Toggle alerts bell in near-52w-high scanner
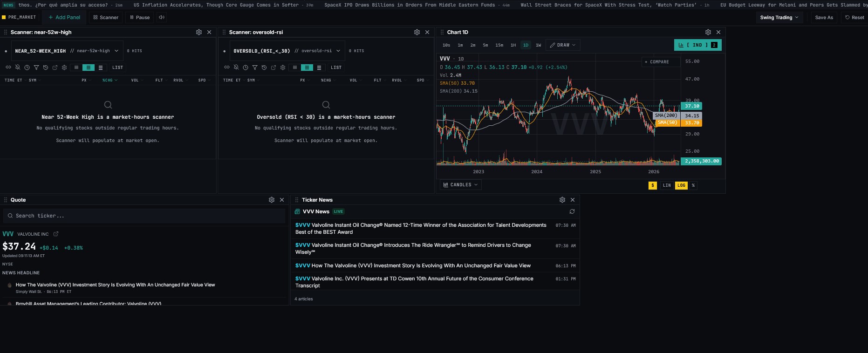This screenshot has height=353, width=868. click(x=18, y=68)
